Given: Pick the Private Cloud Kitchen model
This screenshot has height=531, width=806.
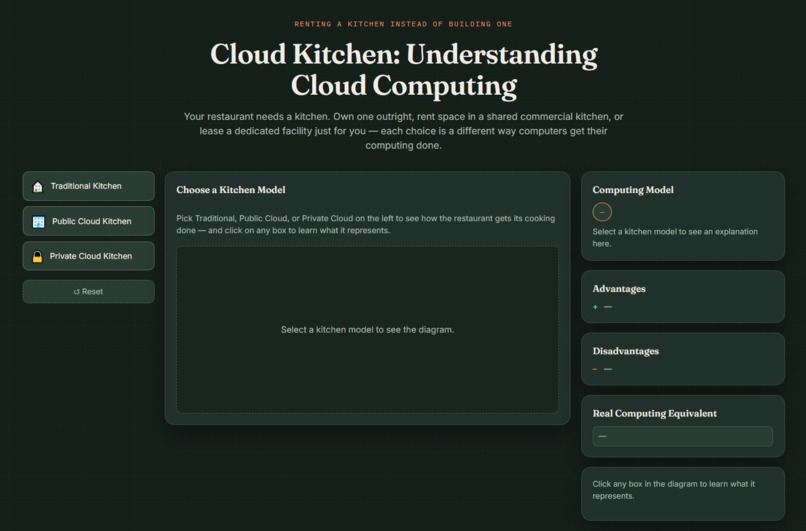Looking at the screenshot, I should coord(88,256).
